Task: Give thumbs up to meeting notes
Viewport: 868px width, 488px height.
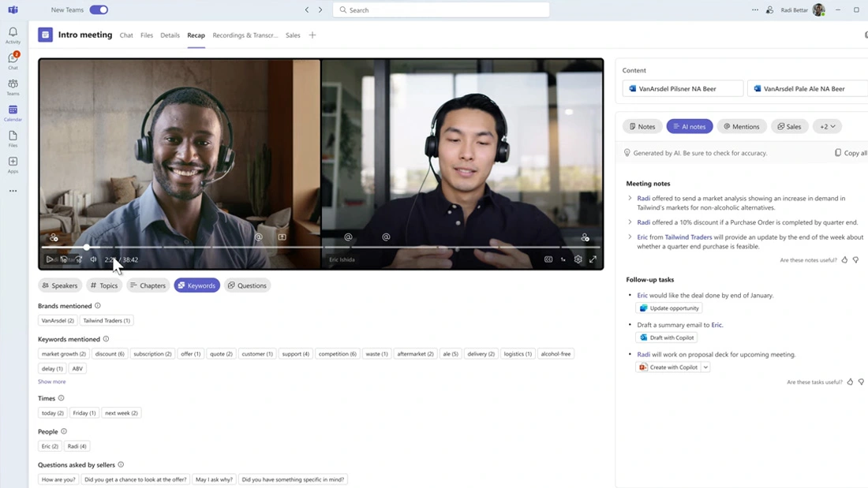Action: click(844, 260)
